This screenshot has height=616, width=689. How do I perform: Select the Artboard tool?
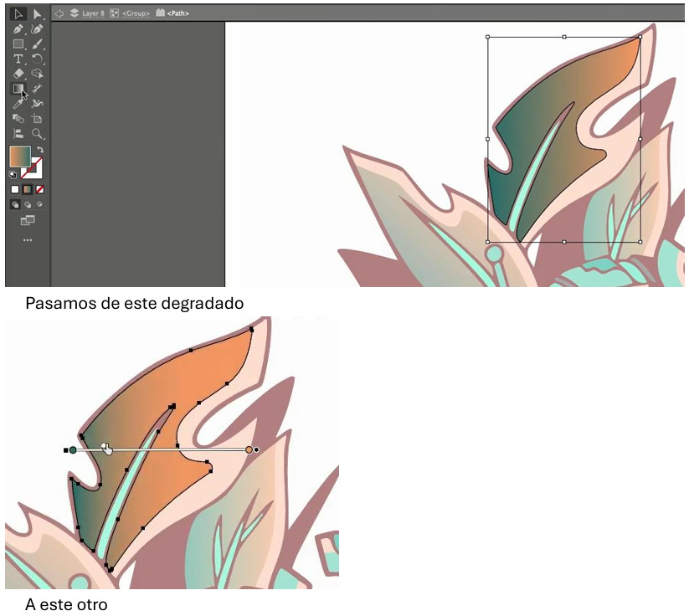[x=38, y=119]
